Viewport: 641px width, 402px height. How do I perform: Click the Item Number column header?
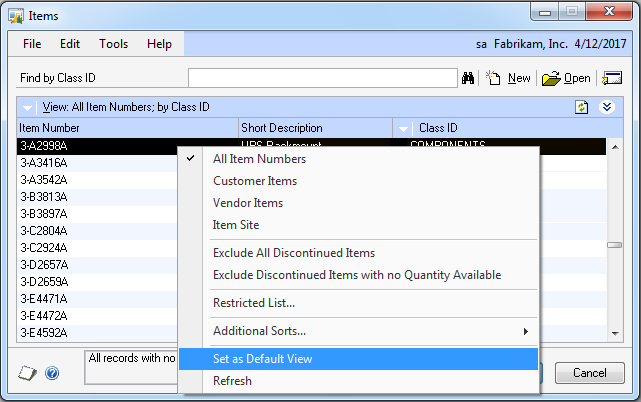pos(128,128)
